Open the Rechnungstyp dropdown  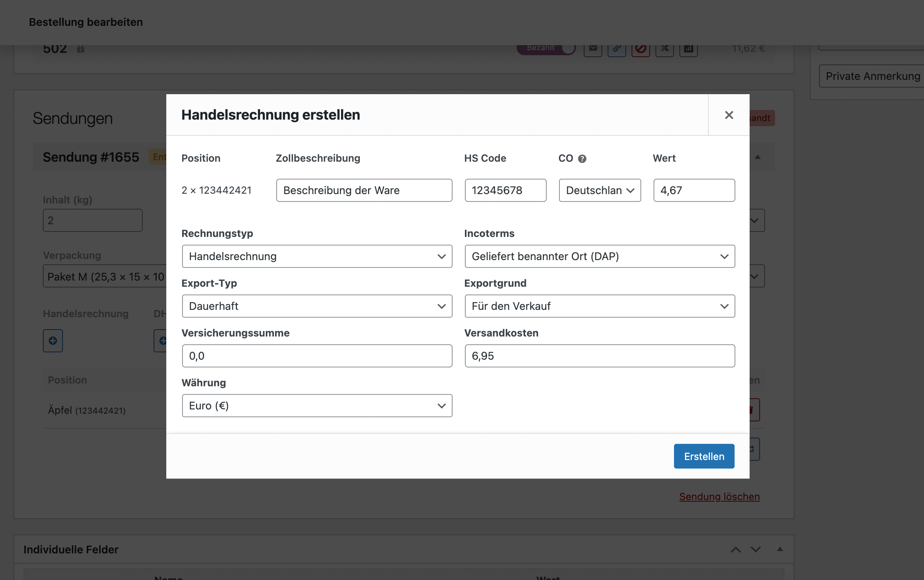pos(317,257)
